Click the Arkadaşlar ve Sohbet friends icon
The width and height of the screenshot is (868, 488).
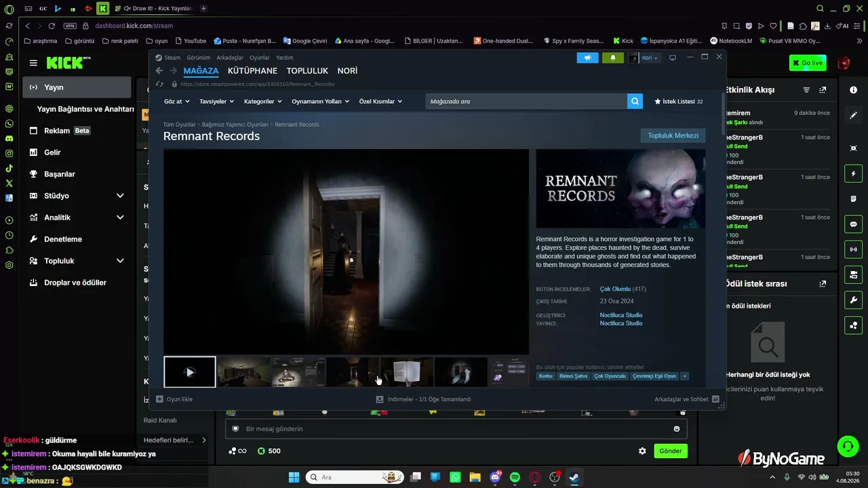click(x=715, y=399)
